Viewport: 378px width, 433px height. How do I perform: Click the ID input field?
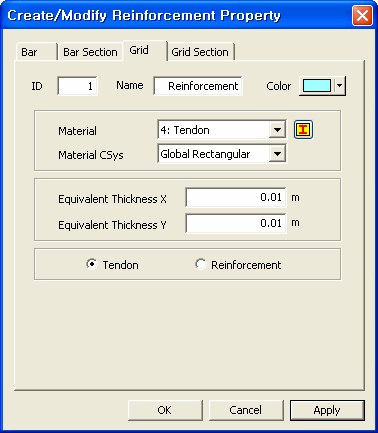77,86
